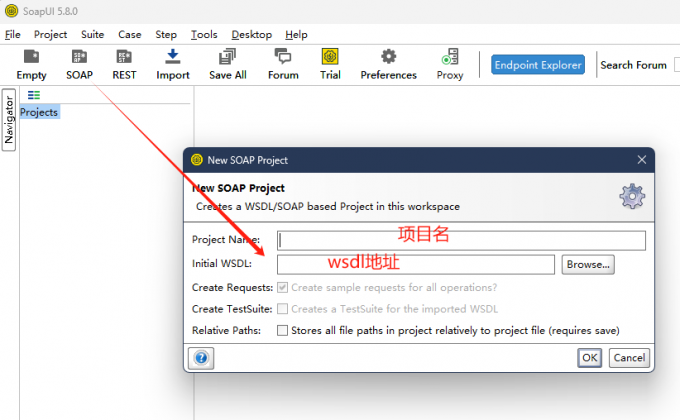Select the Projects node in navigator
This screenshot has height=420, width=680.
(x=39, y=112)
